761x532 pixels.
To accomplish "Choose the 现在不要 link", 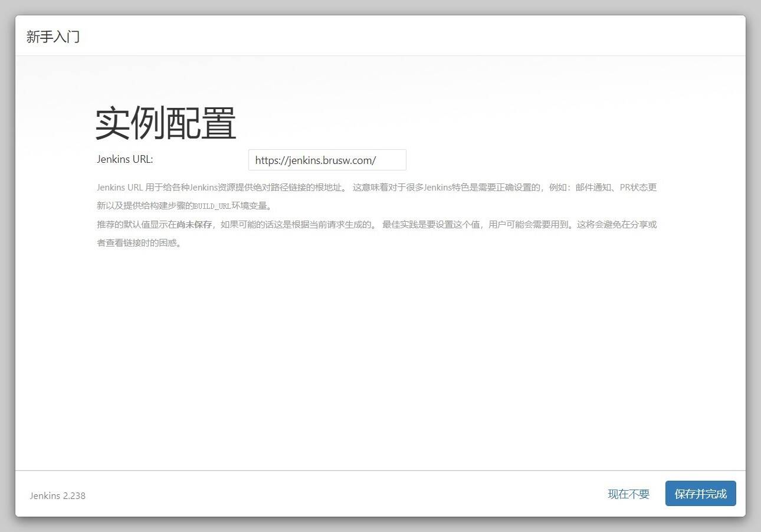I will point(628,494).
